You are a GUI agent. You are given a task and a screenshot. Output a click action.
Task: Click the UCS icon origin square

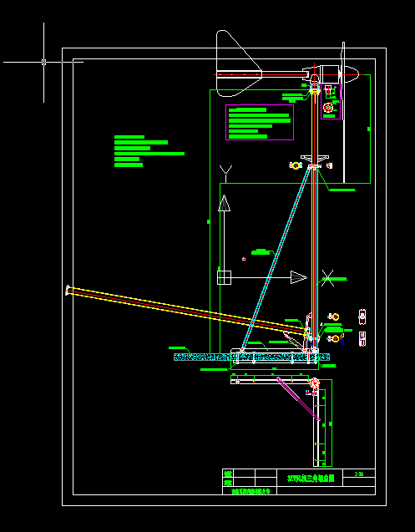(224, 277)
